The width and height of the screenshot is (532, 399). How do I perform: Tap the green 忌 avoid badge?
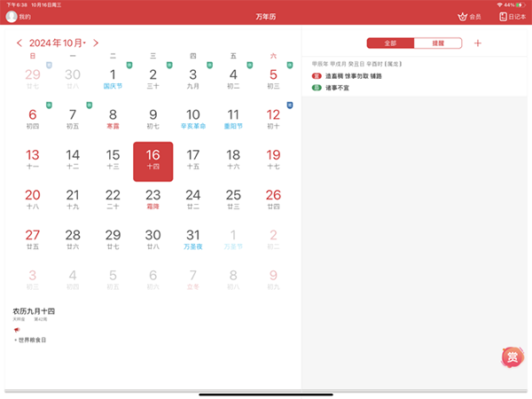(317, 88)
